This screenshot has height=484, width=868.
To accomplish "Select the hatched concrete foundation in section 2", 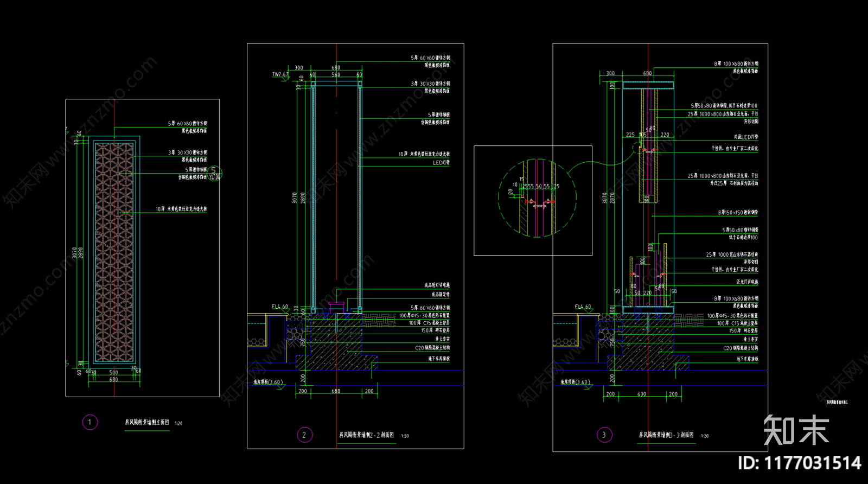I will pyautogui.click(x=336, y=343).
